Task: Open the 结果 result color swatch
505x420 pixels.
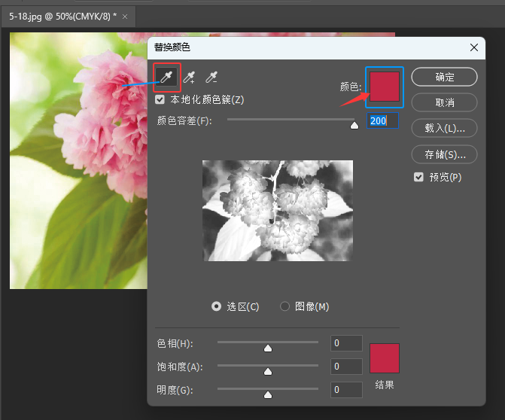Action: tap(385, 358)
